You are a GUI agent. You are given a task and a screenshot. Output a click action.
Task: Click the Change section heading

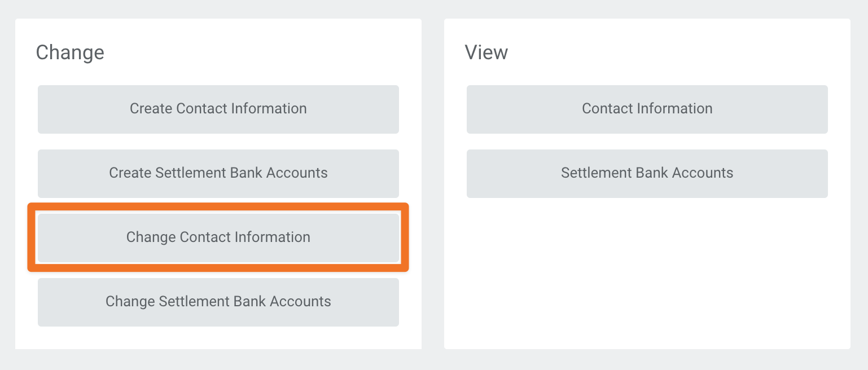[70, 52]
